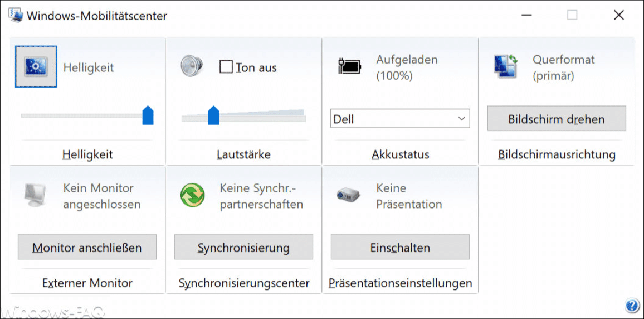Screen dimensions: 644x319
Task: Click the brightness slider handle
Action: pyautogui.click(x=148, y=115)
